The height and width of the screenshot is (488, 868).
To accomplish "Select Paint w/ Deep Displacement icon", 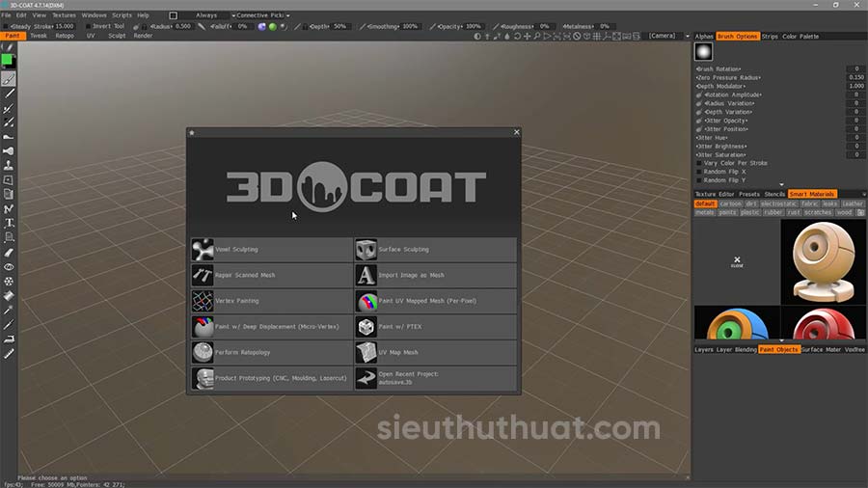I will click(x=203, y=326).
